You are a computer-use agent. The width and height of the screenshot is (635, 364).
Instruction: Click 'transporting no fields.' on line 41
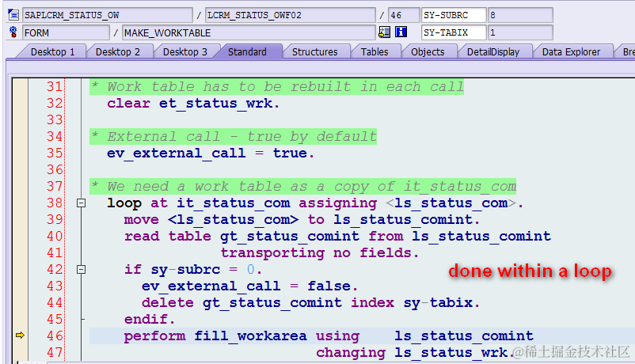point(320,253)
